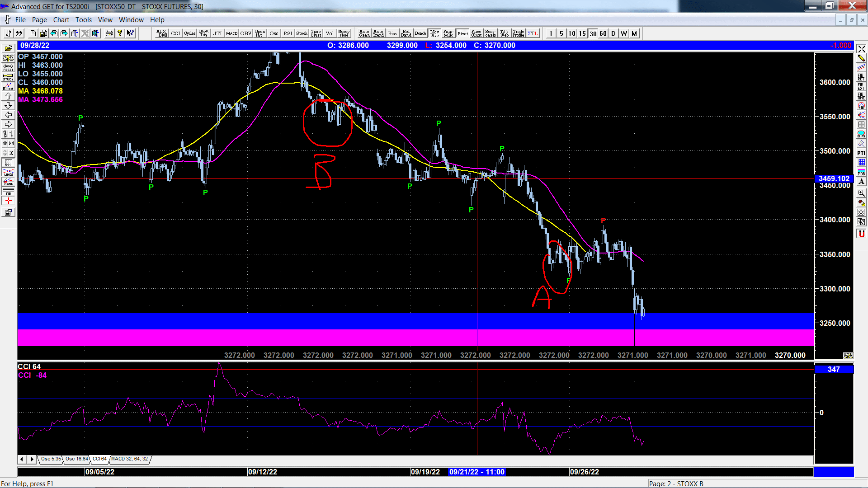Click the OBV indicator button
Screen dimensions: 868x488
(x=246, y=33)
